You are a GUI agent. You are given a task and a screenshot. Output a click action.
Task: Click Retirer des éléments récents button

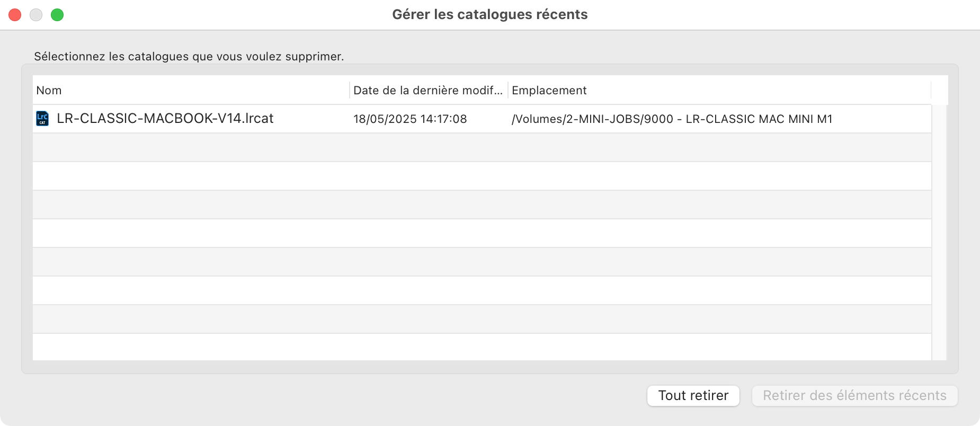pos(854,396)
